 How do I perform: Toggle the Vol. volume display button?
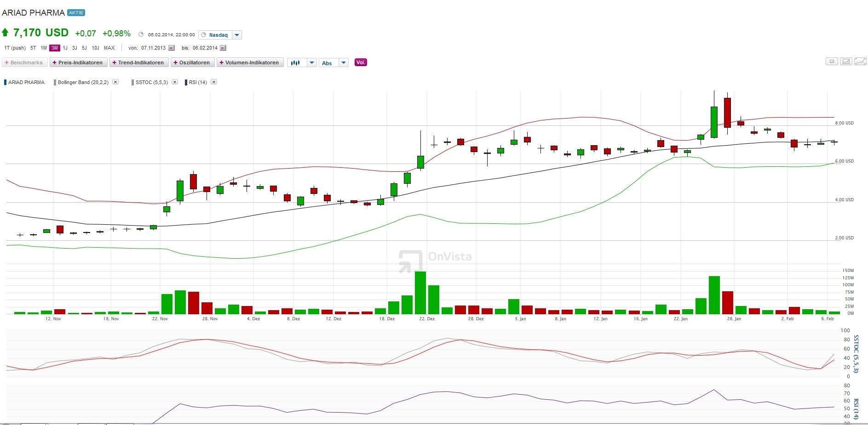[x=361, y=62]
